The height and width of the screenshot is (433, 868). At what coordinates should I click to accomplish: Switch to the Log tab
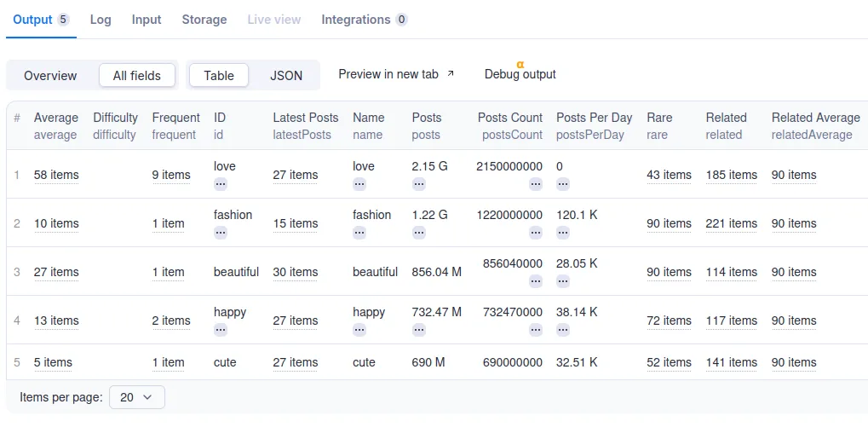101,20
